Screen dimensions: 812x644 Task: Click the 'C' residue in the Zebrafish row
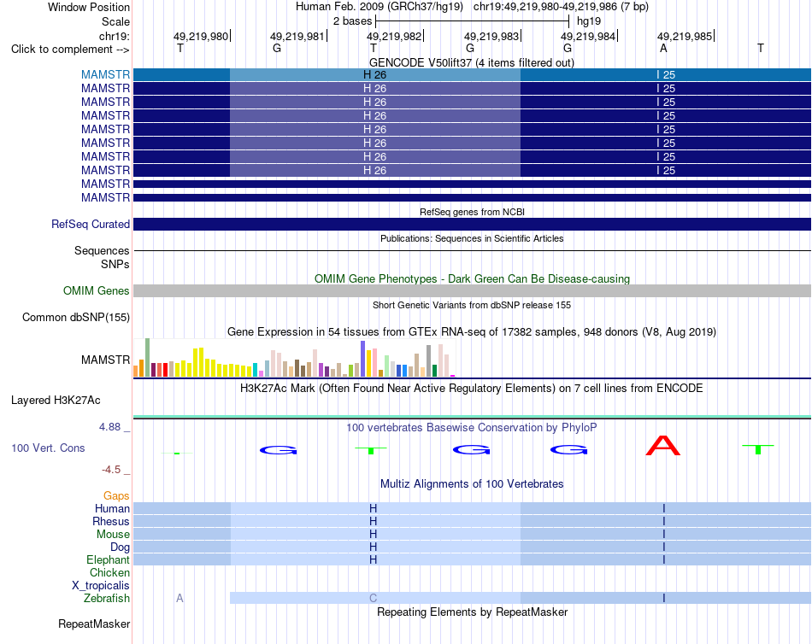point(373,599)
